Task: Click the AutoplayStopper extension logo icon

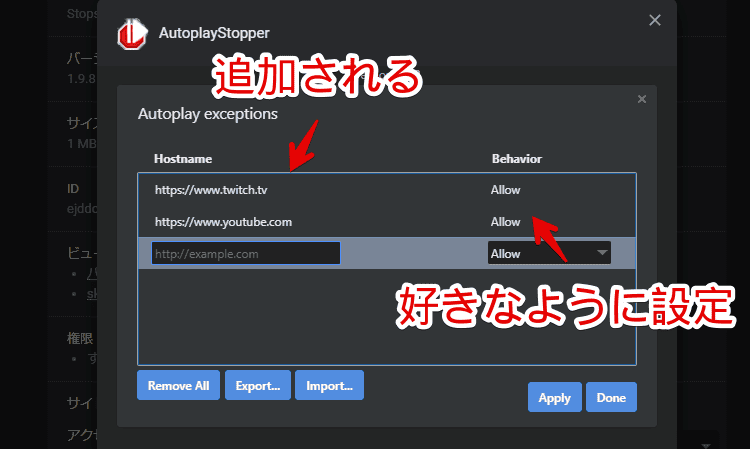Action: click(132, 34)
